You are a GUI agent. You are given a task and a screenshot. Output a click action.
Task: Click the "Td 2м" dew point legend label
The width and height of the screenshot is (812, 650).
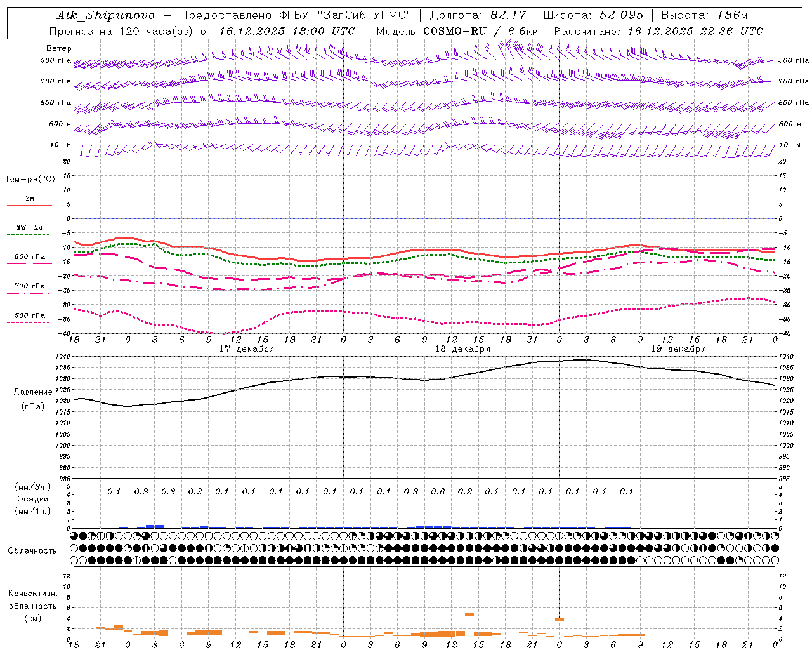pos(29,227)
